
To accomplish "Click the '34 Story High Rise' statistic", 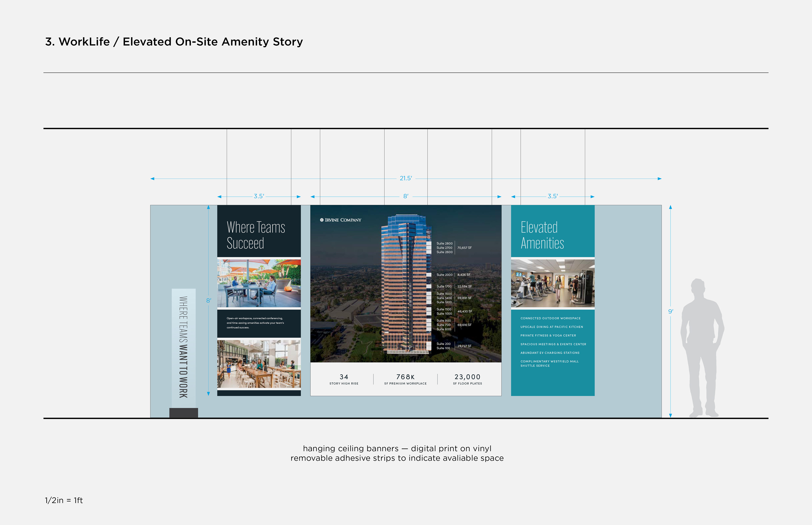I will coord(344,379).
